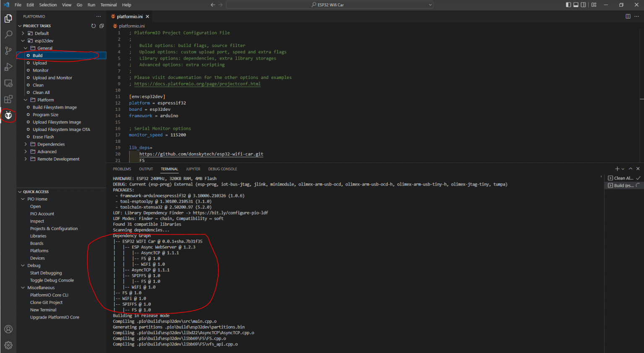Expand the Remote Development folder
644x353 pixels.
point(58,159)
